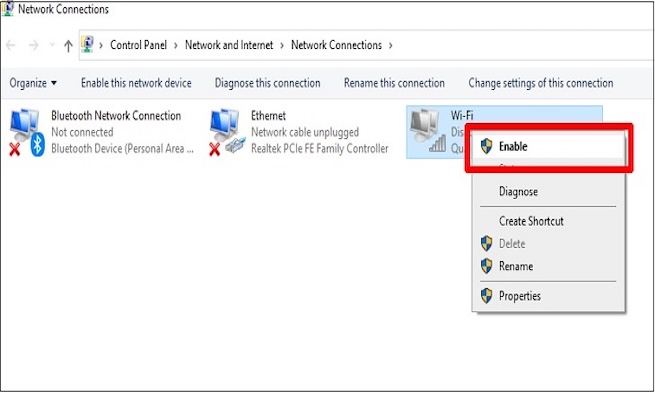Click Enable this network device

pyautogui.click(x=136, y=83)
